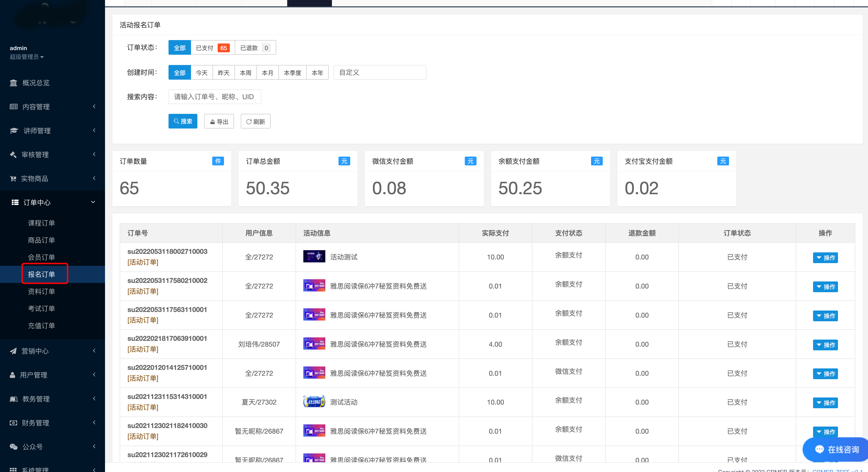Focus the 订单号、昵称、UID search field
This screenshot has width=868, height=472.
tap(215, 97)
